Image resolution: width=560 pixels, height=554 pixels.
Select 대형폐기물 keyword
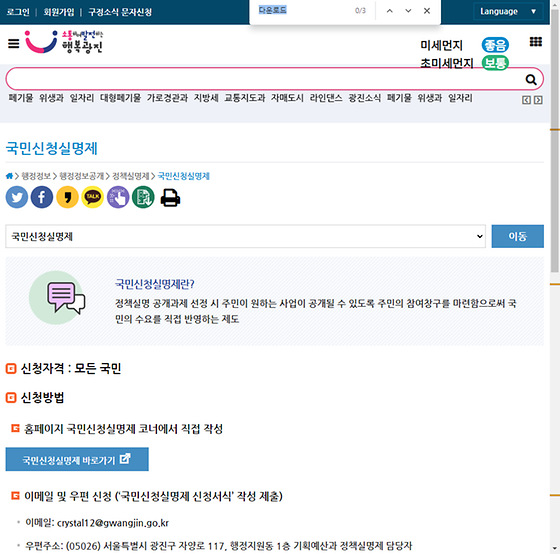(120, 98)
